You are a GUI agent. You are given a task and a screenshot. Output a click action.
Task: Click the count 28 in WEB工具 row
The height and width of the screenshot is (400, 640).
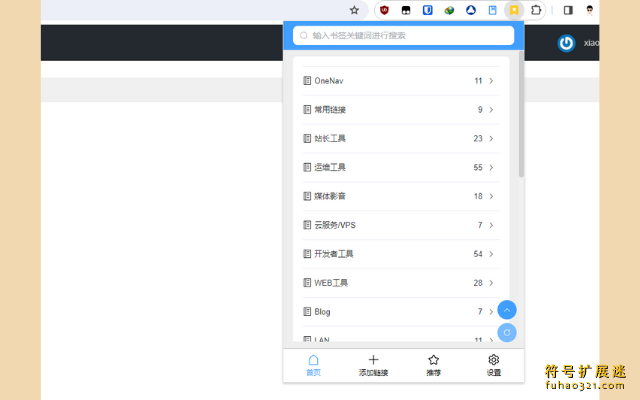(x=478, y=283)
